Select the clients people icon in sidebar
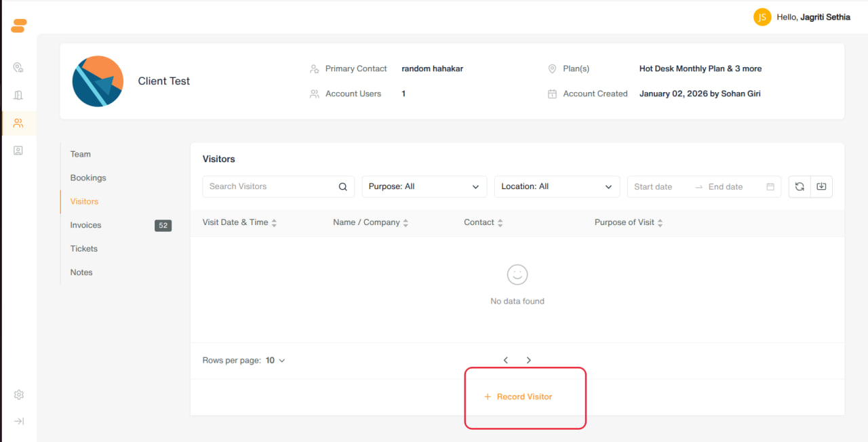 tap(18, 123)
